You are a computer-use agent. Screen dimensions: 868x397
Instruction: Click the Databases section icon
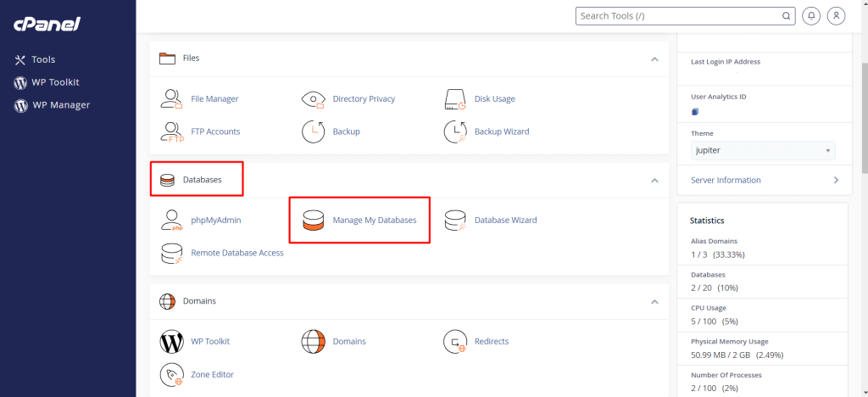pyautogui.click(x=167, y=181)
